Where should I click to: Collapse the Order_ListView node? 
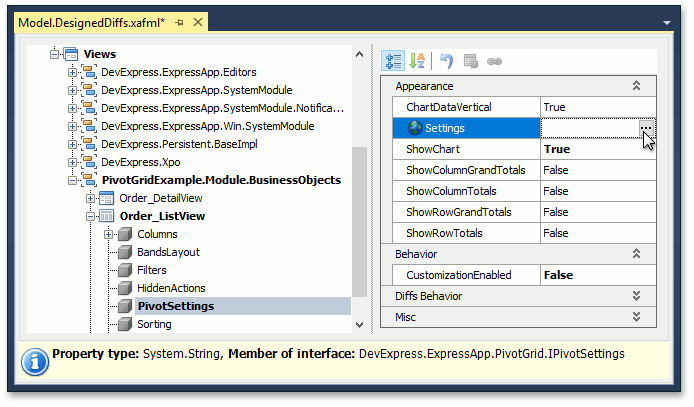[90, 216]
